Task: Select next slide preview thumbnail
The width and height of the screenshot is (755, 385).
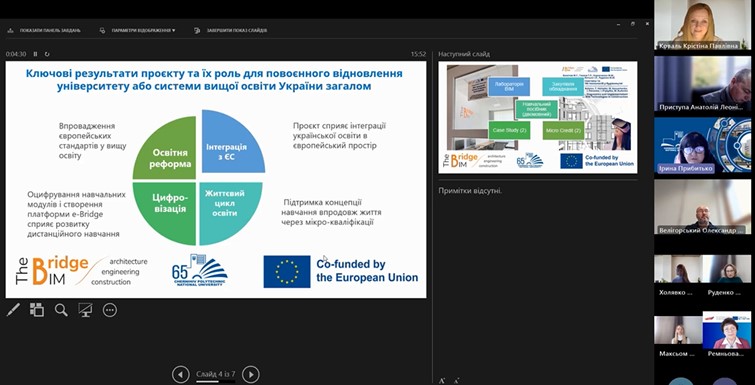Action: pyautogui.click(x=537, y=117)
